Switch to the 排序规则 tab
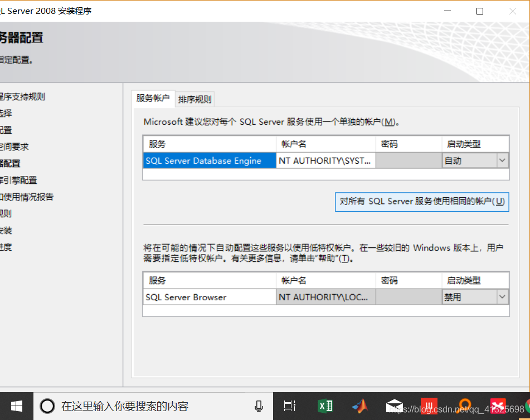The width and height of the screenshot is (530, 420). coord(195,99)
